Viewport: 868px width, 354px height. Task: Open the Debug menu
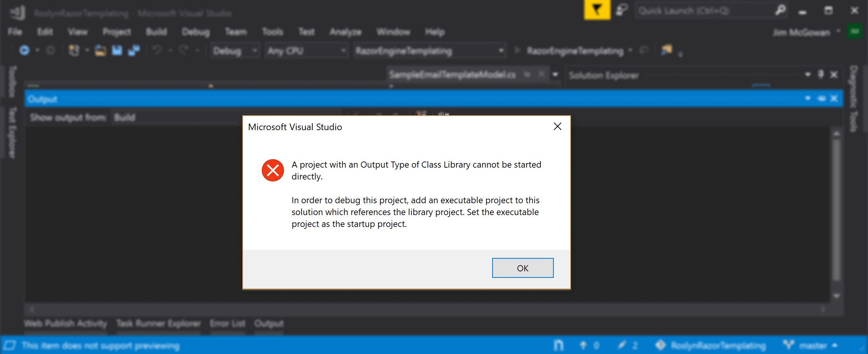tap(196, 32)
